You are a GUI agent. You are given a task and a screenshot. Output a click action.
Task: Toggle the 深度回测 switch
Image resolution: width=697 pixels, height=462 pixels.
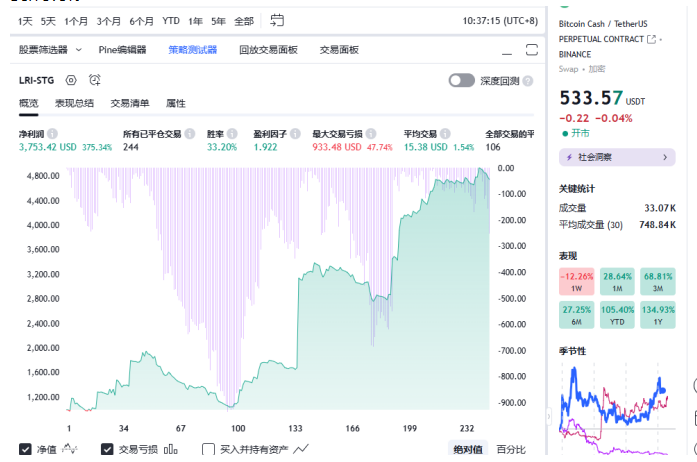[x=461, y=81]
